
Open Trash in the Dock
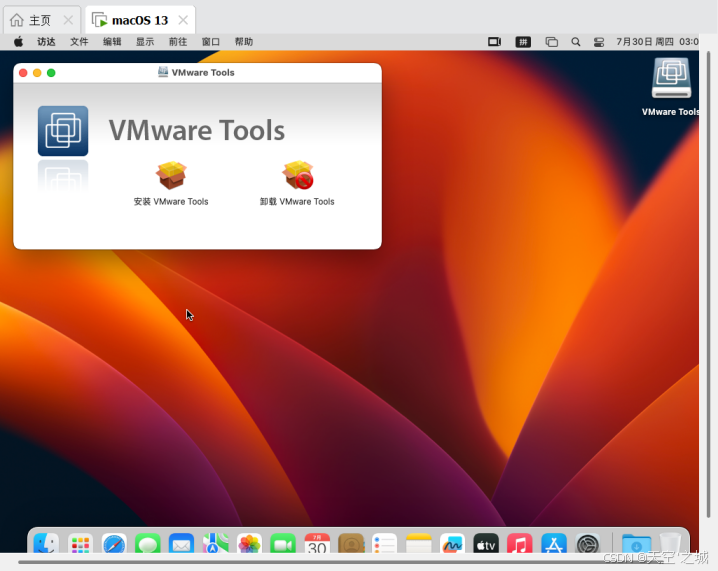tap(670, 544)
